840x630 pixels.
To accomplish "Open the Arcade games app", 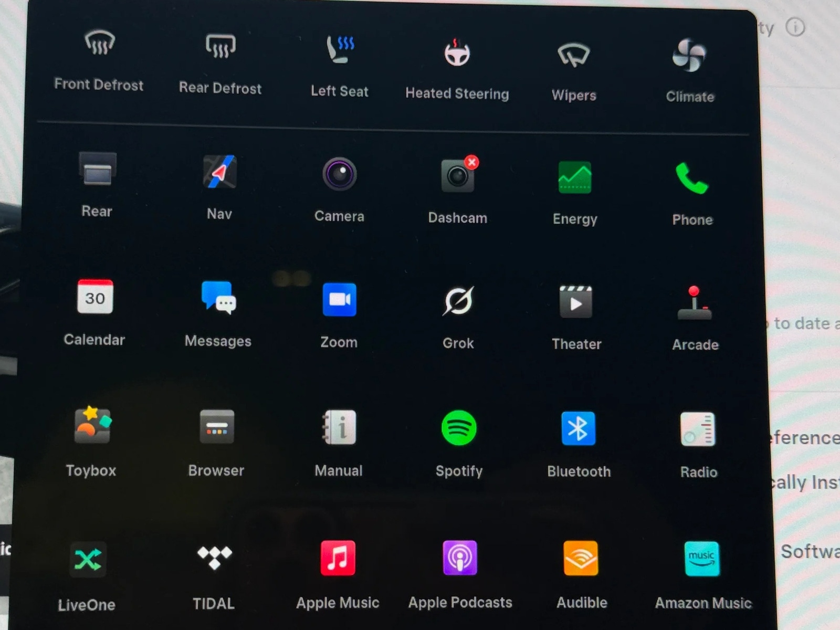I will point(695,303).
